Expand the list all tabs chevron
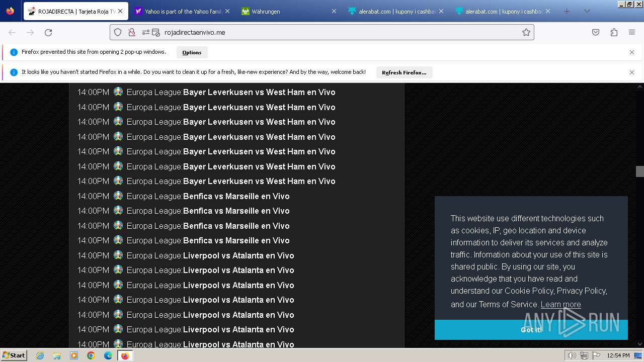 pos(587,11)
